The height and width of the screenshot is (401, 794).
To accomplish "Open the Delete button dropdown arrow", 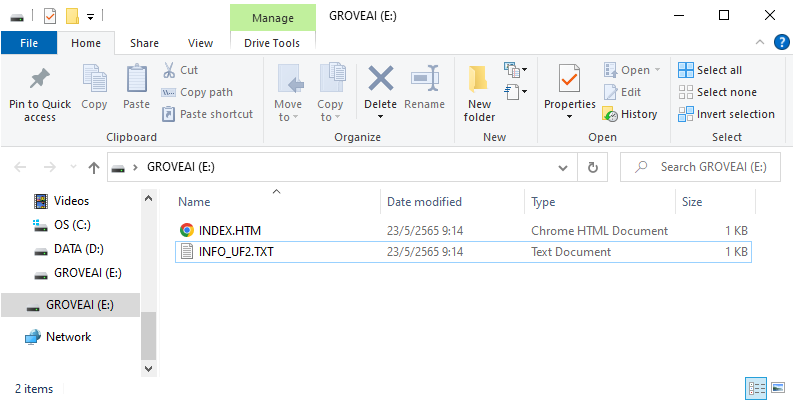I will pyautogui.click(x=380, y=117).
